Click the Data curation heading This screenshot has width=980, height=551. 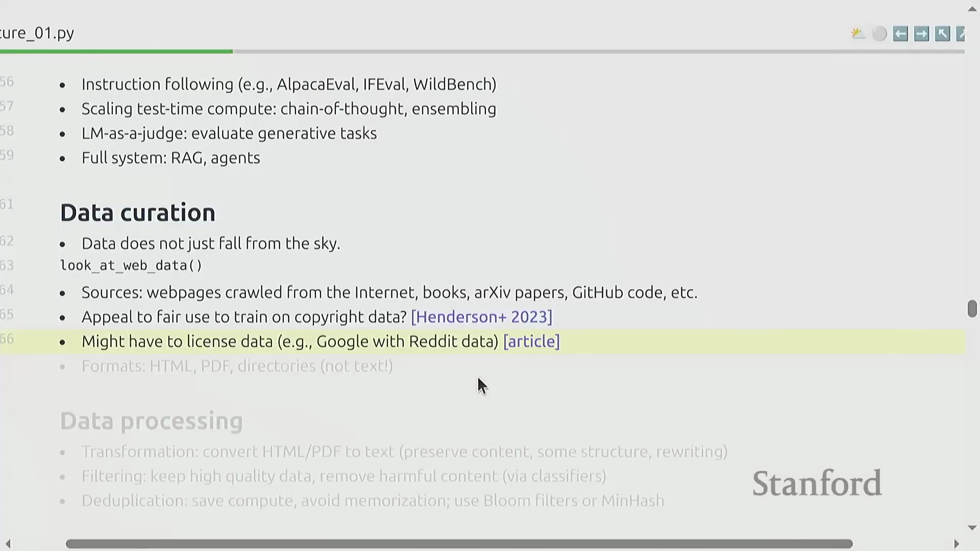pyautogui.click(x=138, y=213)
